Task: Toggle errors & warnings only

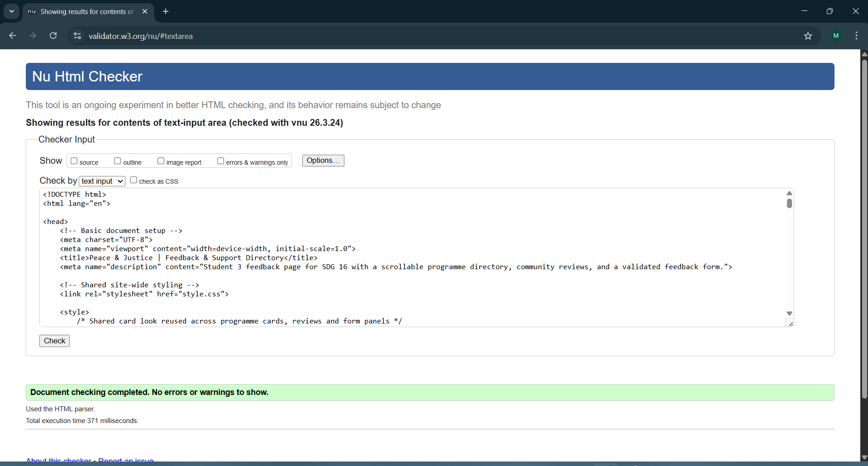Action: [x=220, y=161]
